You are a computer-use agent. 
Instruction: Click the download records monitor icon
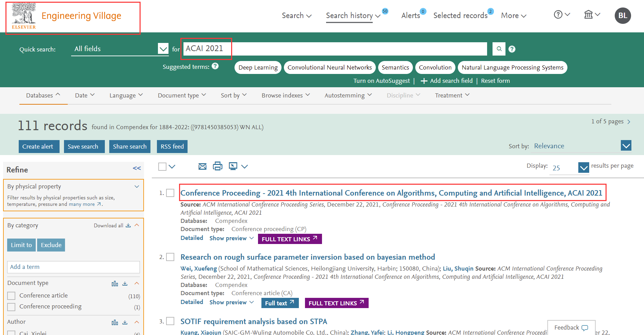tap(233, 166)
